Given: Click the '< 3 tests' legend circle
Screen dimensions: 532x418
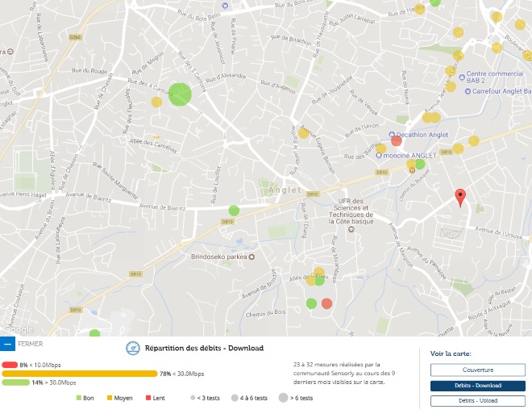Looking at the screenshot, I should (193, 398).
